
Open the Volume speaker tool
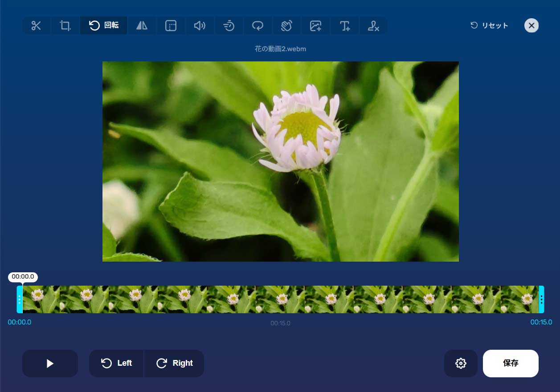pyautogui.click(x=200, y=26)
